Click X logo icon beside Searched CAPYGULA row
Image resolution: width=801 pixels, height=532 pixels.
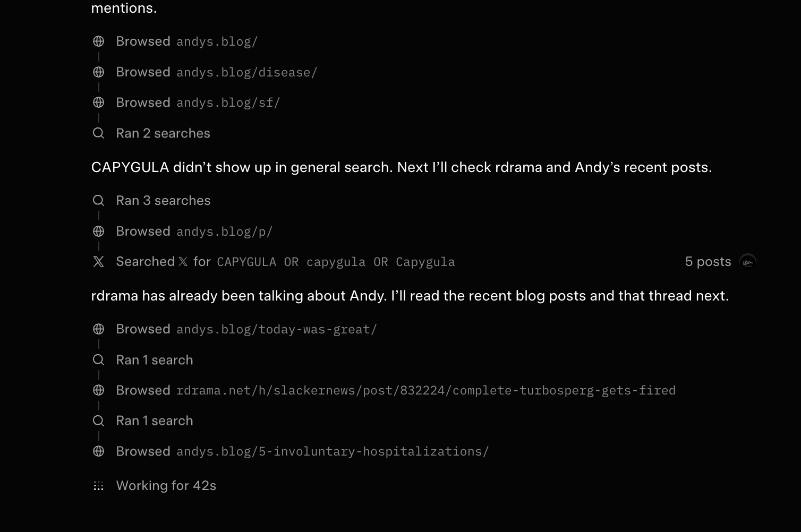tap(98, 262)
